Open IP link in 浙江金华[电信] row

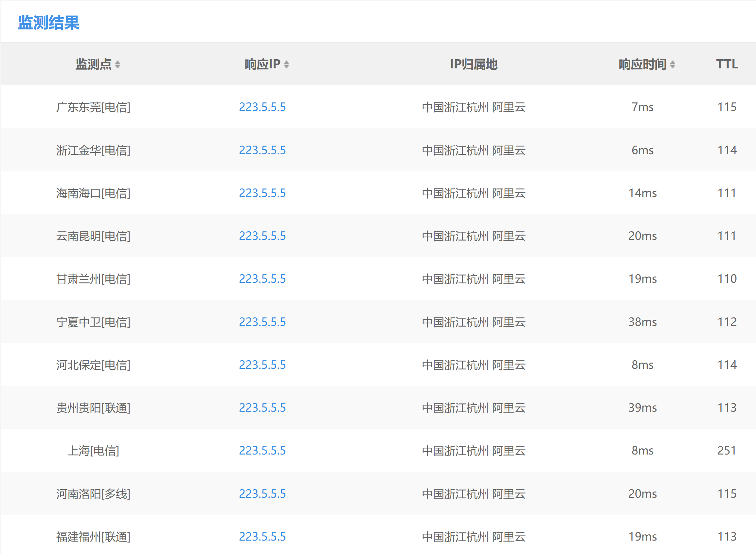click(262, 150)
